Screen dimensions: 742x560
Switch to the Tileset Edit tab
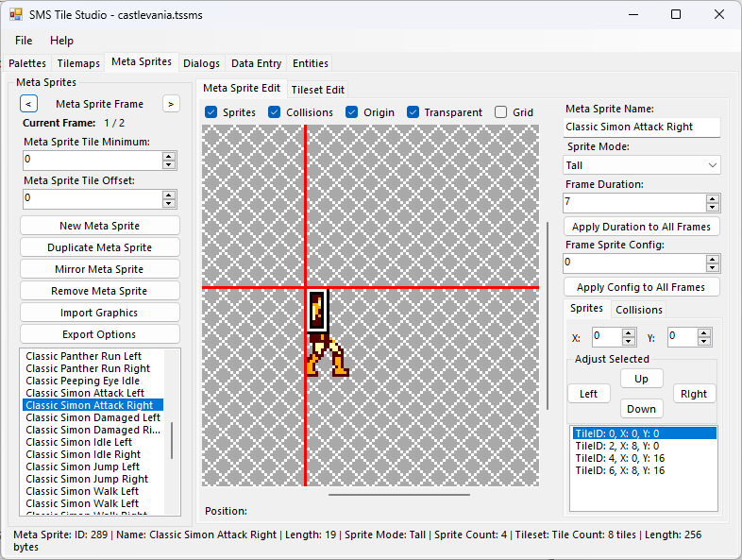[317, 90]
